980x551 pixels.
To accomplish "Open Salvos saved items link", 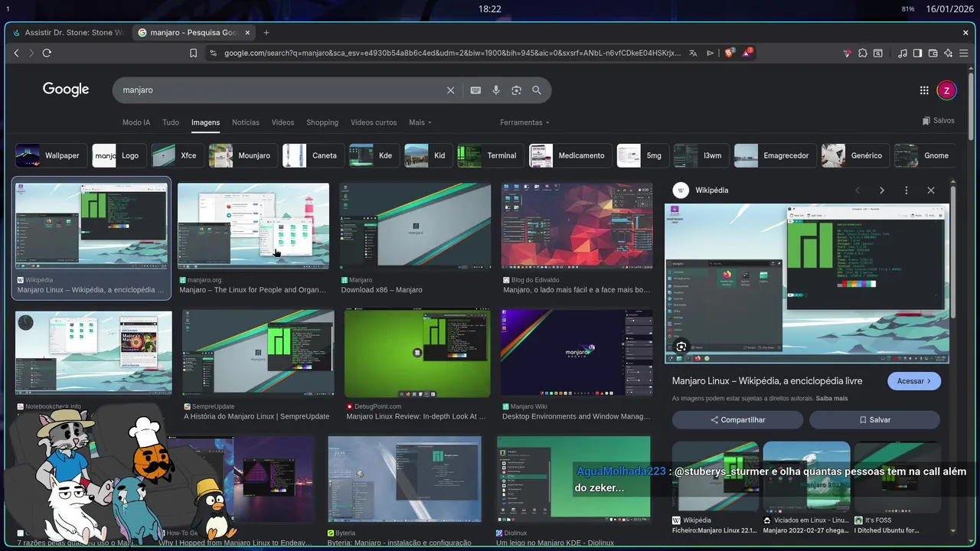I will (x=939, y=121).
